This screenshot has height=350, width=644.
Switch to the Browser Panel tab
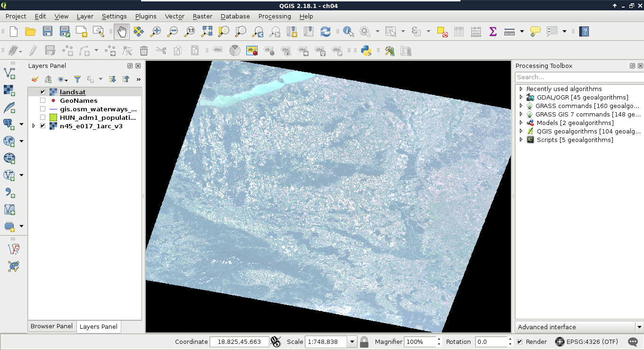pyautogui.click(x=51, y=326)
